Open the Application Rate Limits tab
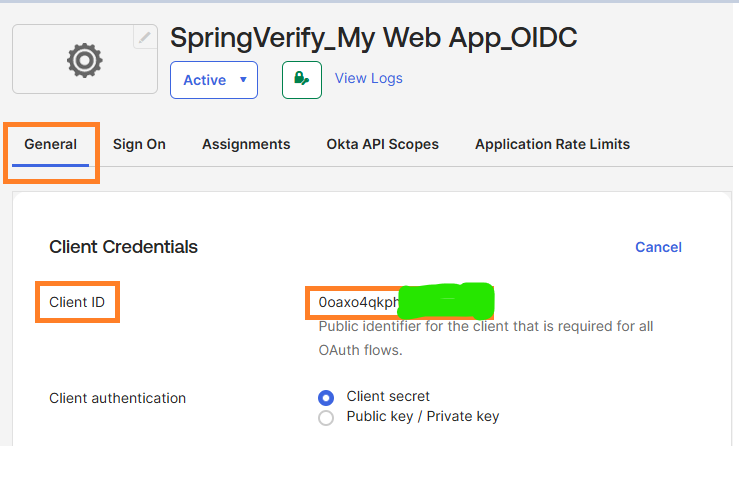The image size is (739, 502). pyautogui.click(x=552, y=144)
